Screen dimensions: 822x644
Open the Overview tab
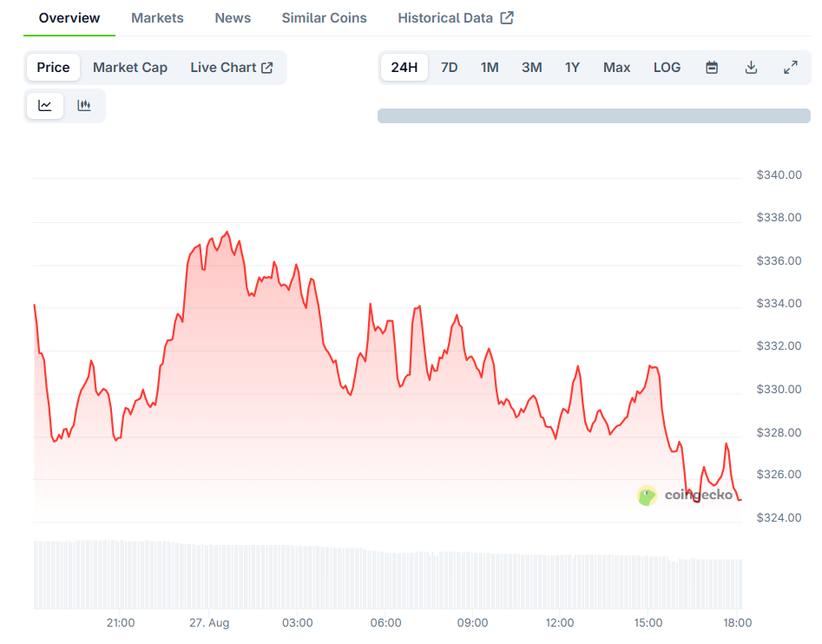click(x=69, y=18)
